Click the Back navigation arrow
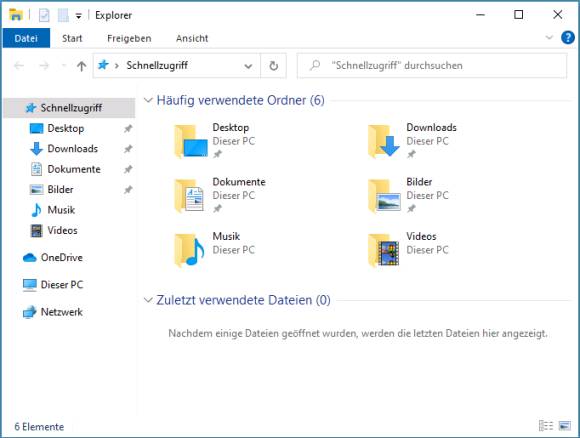The height and width of the screenshot is (438, 580). [x=19, y=66]
